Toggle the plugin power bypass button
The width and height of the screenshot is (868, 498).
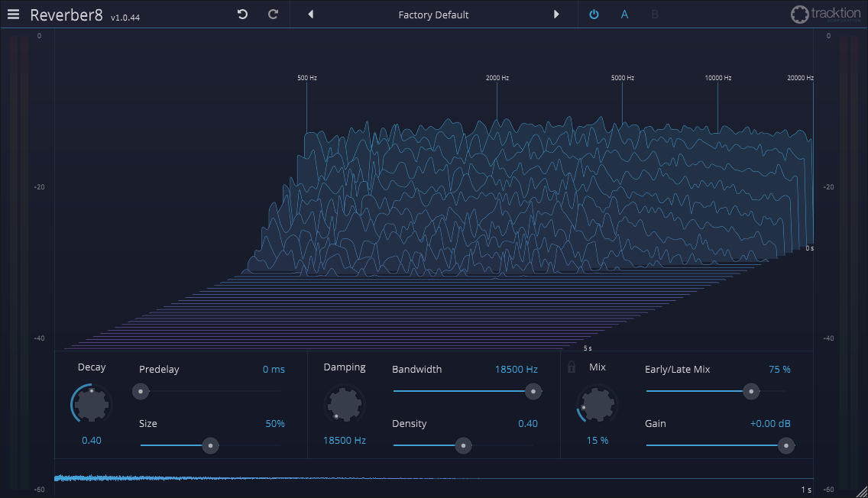click(x=594, y=15)
